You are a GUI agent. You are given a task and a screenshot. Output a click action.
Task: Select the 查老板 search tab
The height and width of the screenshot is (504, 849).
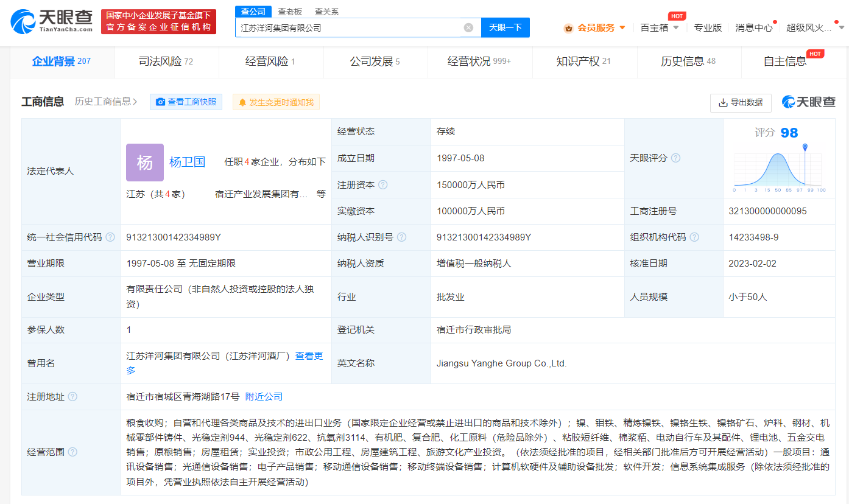290,12
